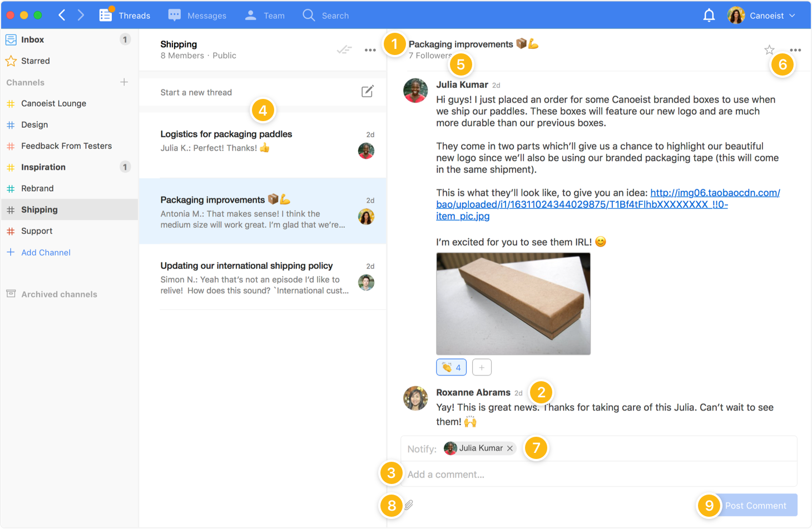The image size is (812, 529).
Task: Click the paperclip attachment icon
Action: coord(409,505)
